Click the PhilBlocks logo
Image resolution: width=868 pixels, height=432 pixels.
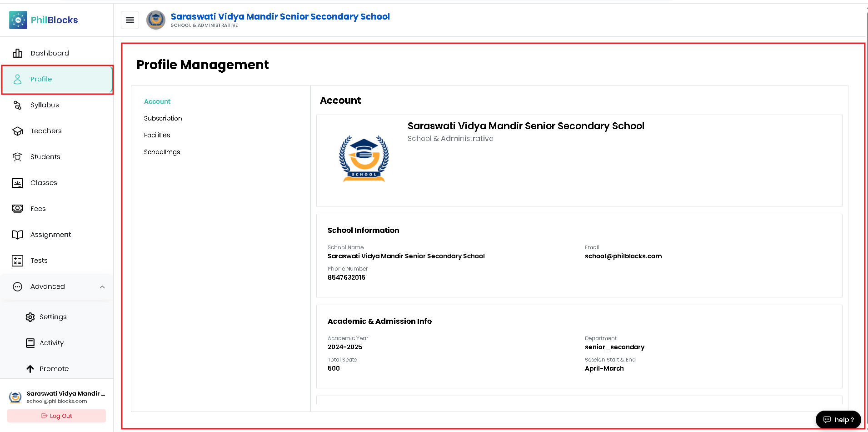point(44,20)
